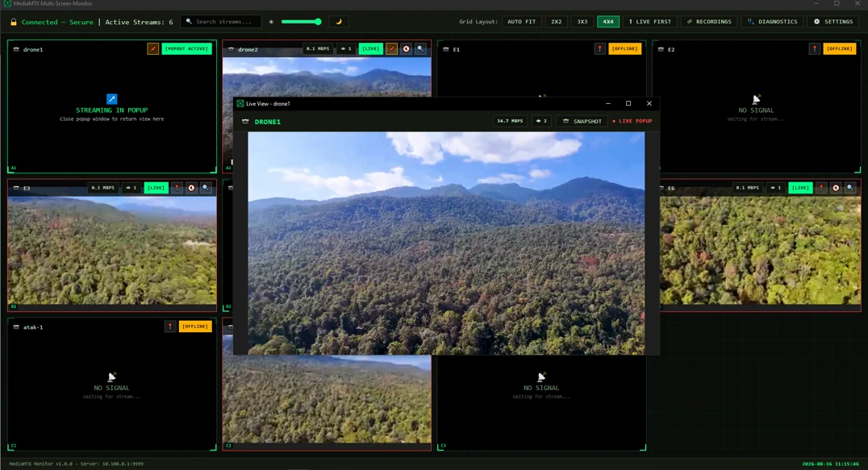Pin the E1 stream tile
Screen dimensions: 868x470
point(599,48)
